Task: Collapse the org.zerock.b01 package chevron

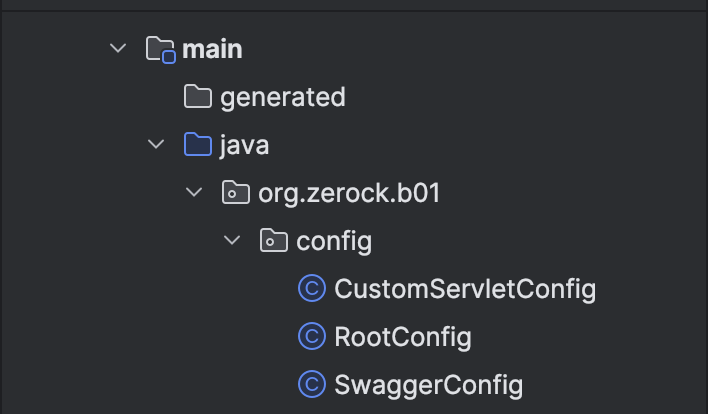Action: [x=194, y=193]
